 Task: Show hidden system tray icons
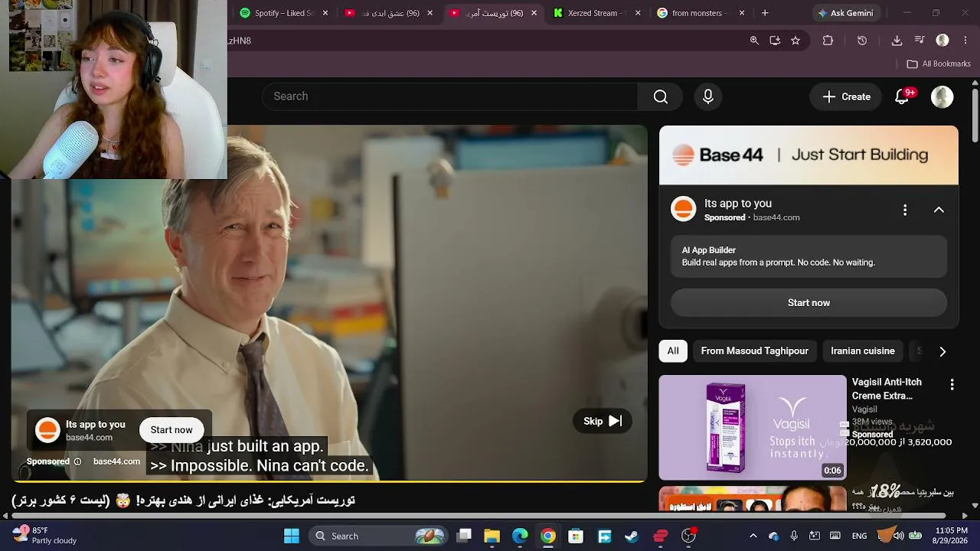click(x=753, y=536)
